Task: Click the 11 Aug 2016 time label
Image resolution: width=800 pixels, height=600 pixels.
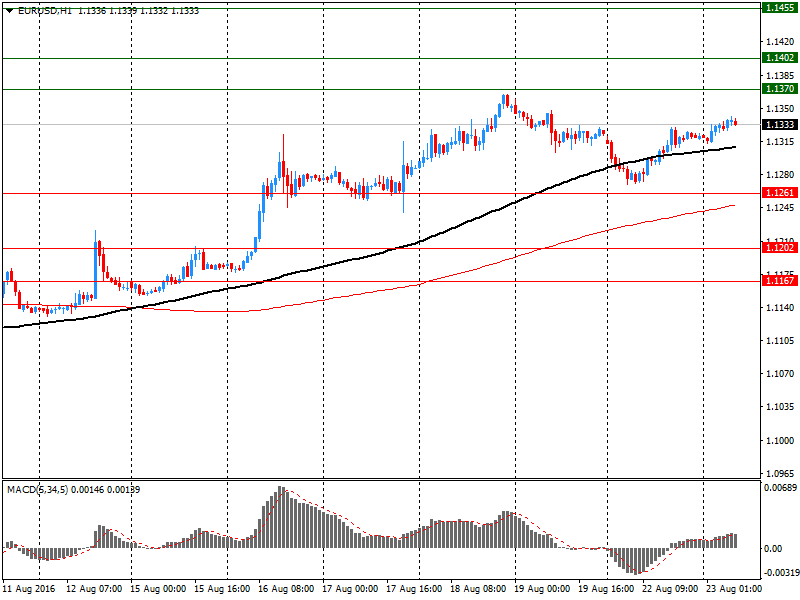Action: tap(28, 589)
